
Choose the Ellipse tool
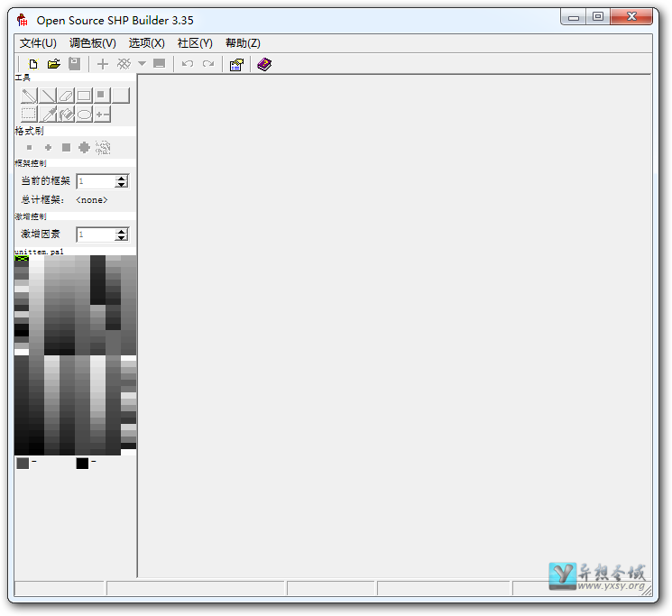click(x=84, y=115)
